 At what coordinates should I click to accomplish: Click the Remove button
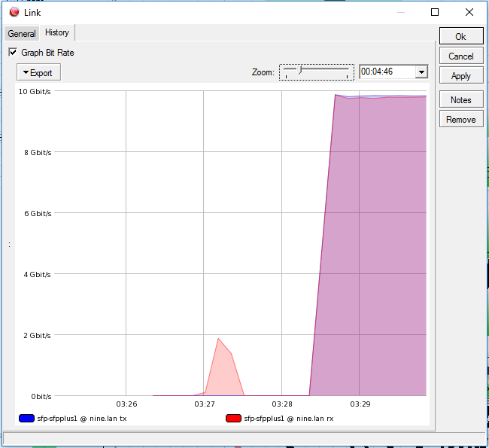point(461,120)
